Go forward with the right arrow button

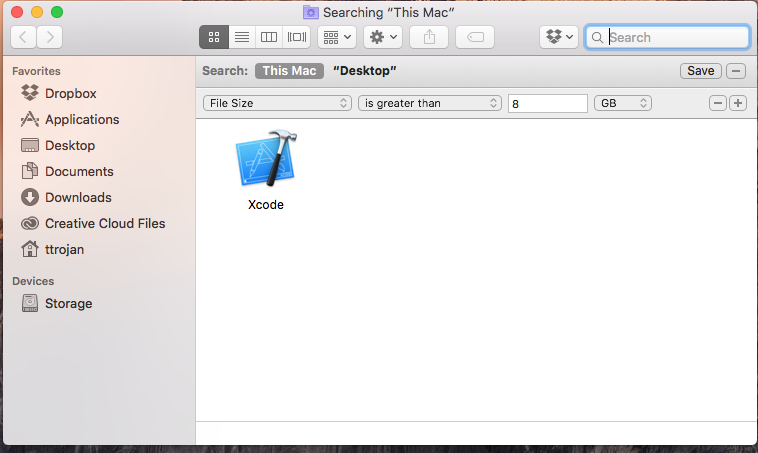pyautogui.click(x=50, y=37)
